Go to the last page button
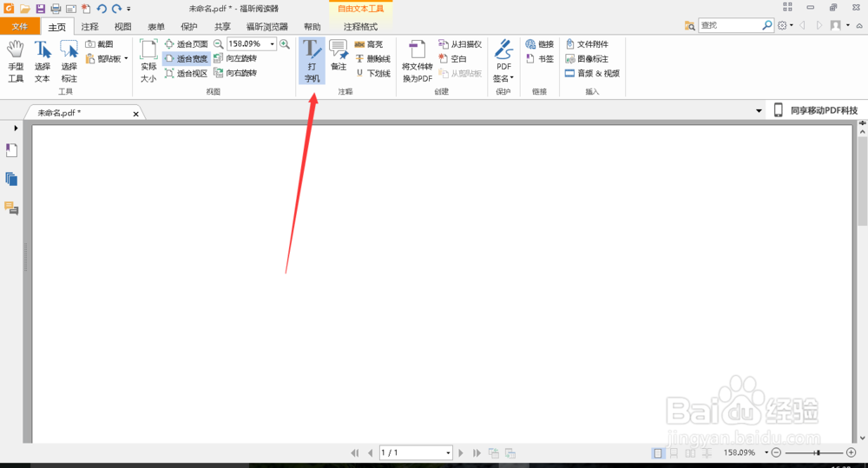Image resolution: width=868 pixels, height=468 pixels. tap(477, 453)
